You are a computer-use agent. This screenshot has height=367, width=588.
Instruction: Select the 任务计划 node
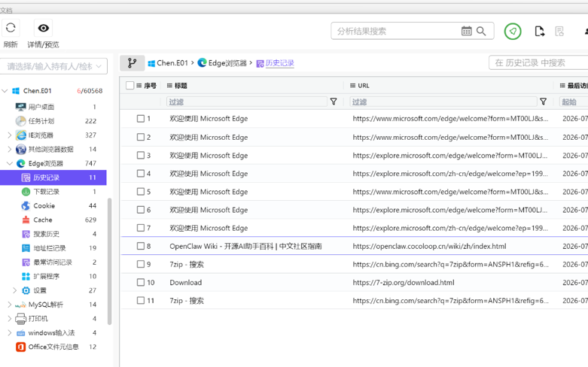point(41,121)
